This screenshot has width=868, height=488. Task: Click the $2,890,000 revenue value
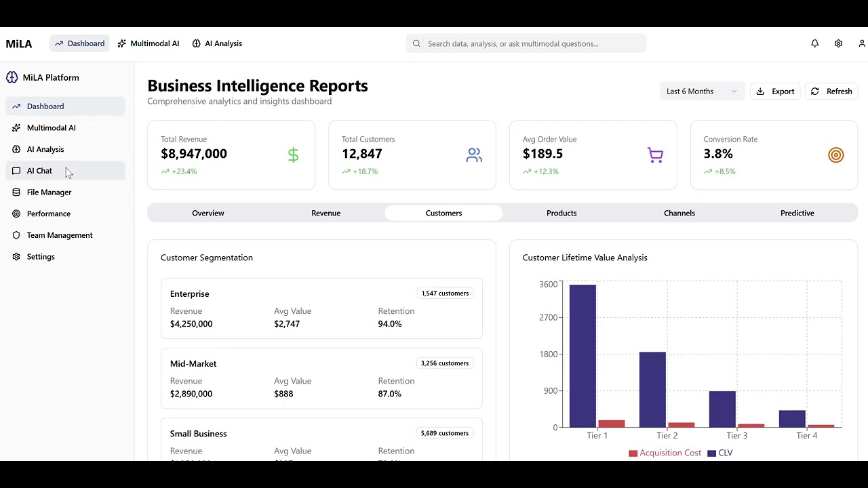pyautogui.click(x=191, y=394)
